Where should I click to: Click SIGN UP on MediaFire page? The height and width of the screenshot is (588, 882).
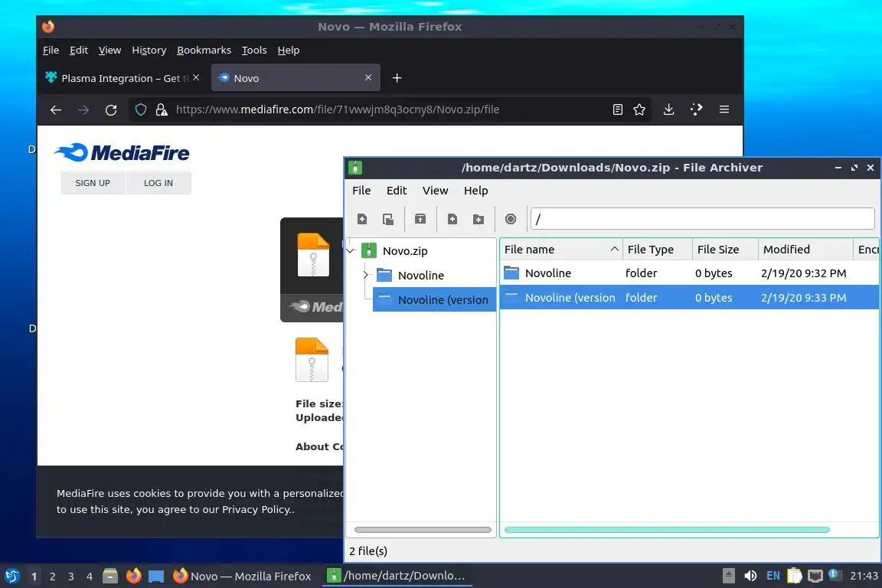(93, 183)
